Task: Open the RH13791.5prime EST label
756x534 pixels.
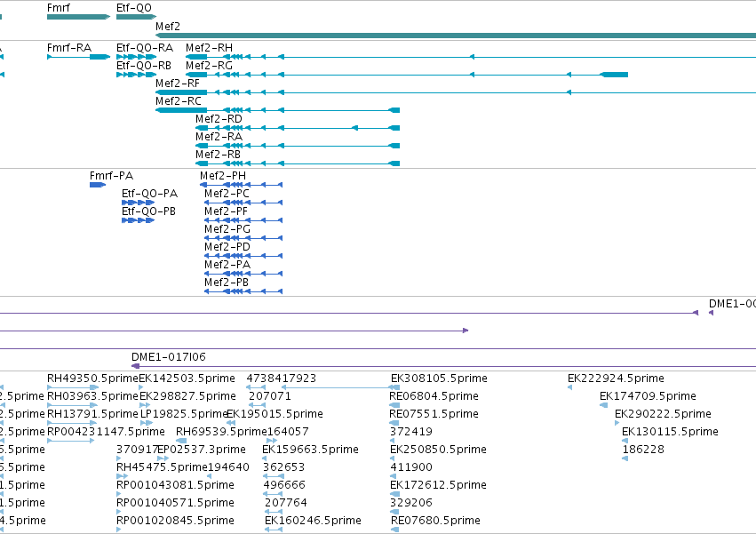Action: tap(92, 414)
